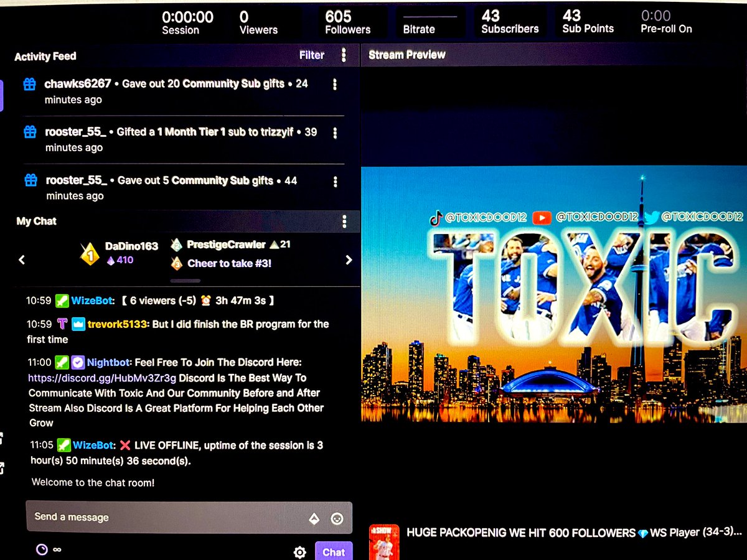This screenshot has width=747, height=560.
Task: Open chat settings via the gear icon
Action: tap(299, 553)
